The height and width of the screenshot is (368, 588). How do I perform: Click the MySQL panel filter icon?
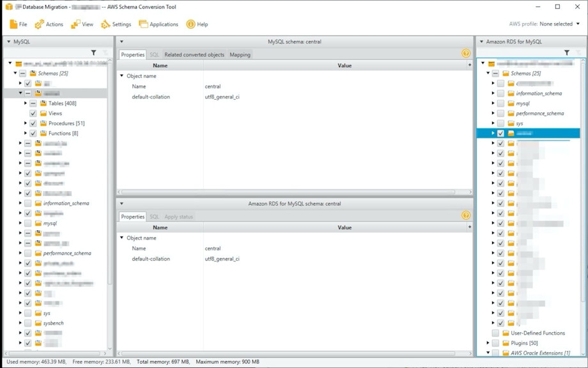pyautogui.click(x=94, y=53)
